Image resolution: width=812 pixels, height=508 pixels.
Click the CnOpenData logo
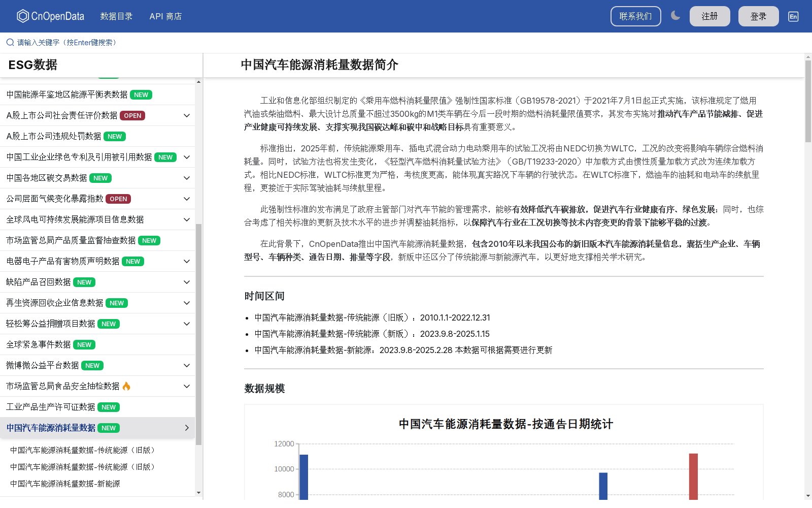coord(50,16)
